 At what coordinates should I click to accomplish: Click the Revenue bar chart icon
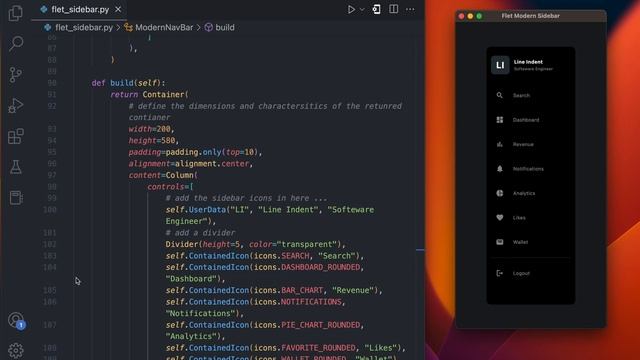(x=500, y=144)
